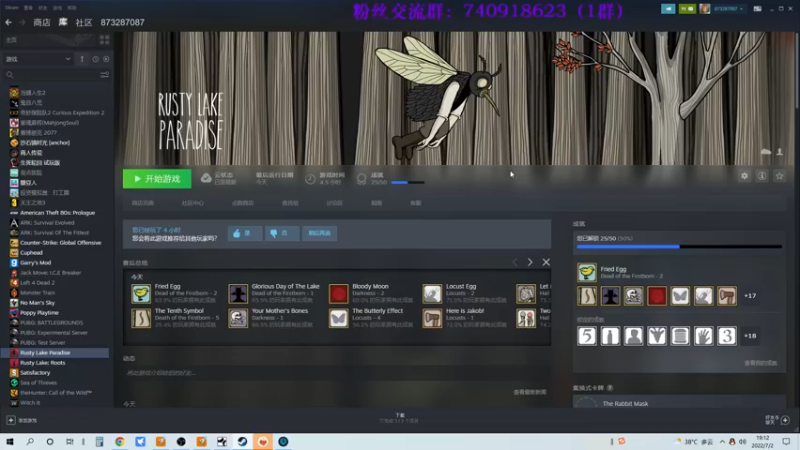This screenshot has width=800, height=450.
Task: Open the advanced filter sliders icon
Action: point(105,75)
